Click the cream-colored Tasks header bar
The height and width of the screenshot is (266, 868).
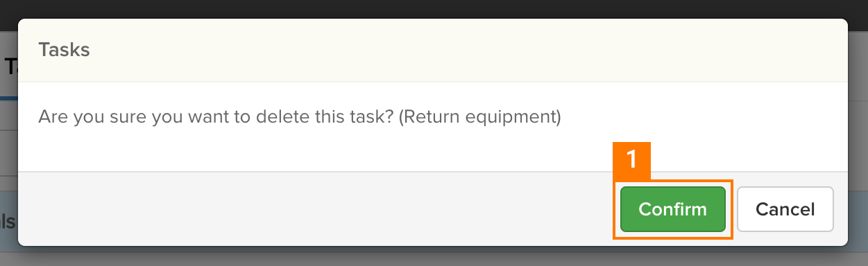[432, 50]
